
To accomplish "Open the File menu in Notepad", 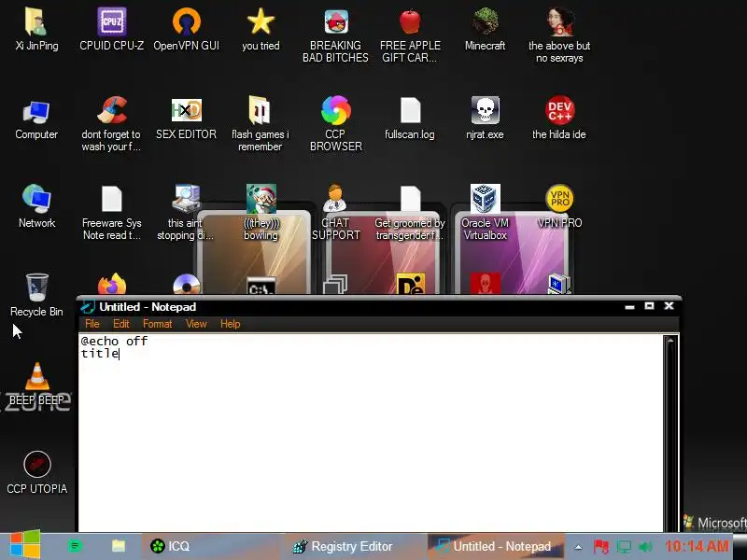I will [x=92, y=324].
